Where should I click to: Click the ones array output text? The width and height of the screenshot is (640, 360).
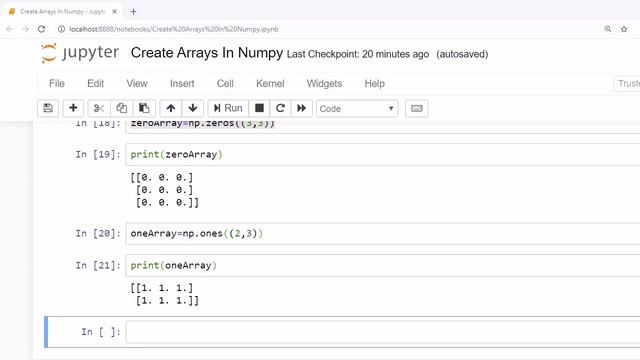[164, 294]
